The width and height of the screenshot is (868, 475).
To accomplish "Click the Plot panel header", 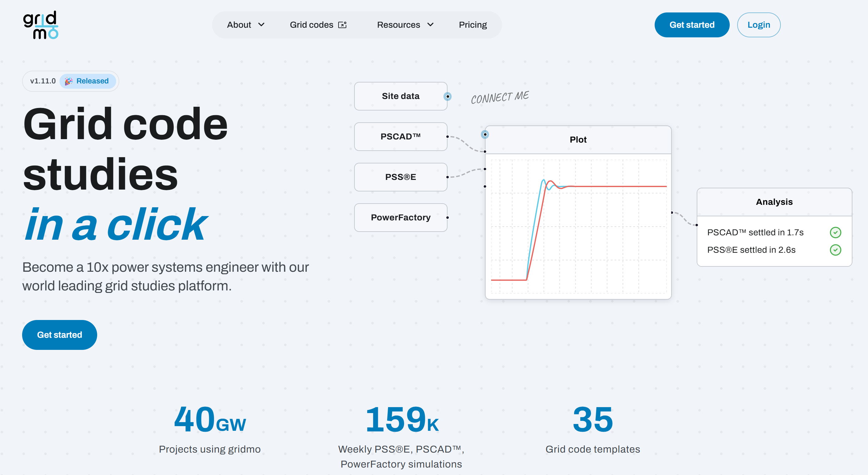I will pyautogui.click(x=578, y=140).
